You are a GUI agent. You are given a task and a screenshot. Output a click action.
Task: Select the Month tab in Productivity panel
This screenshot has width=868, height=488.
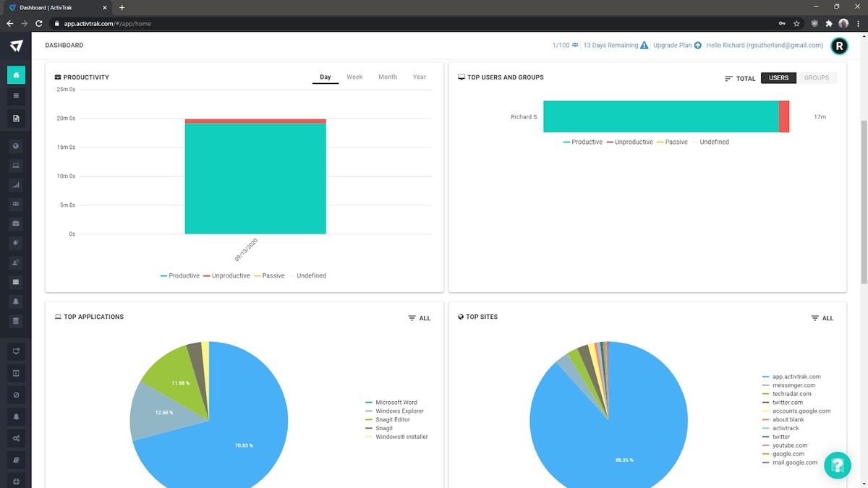(388, 77)
